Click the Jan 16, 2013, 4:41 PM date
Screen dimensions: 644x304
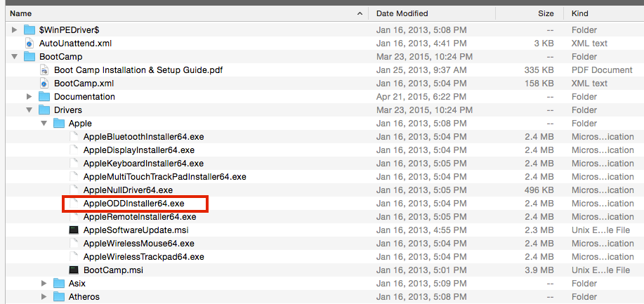(x=421, y=43)
